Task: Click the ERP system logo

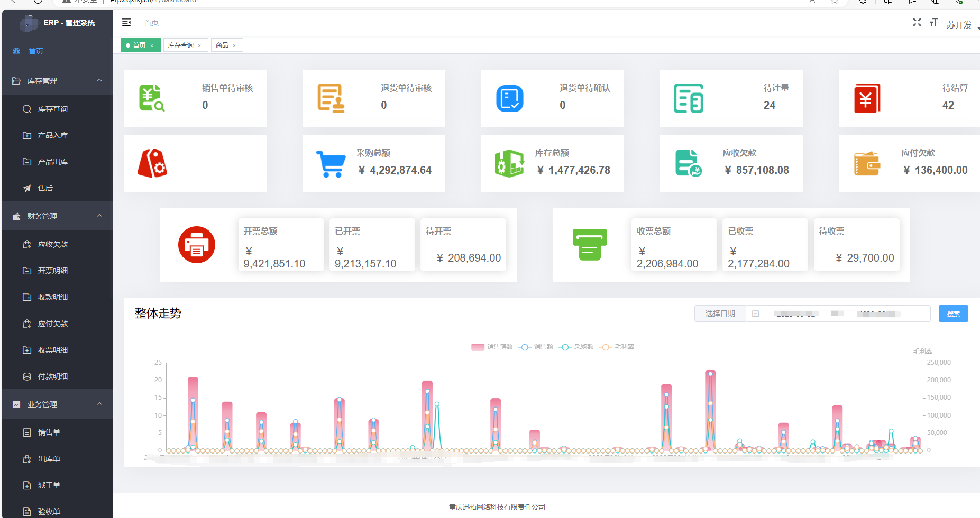Action: tap(29, 23)
